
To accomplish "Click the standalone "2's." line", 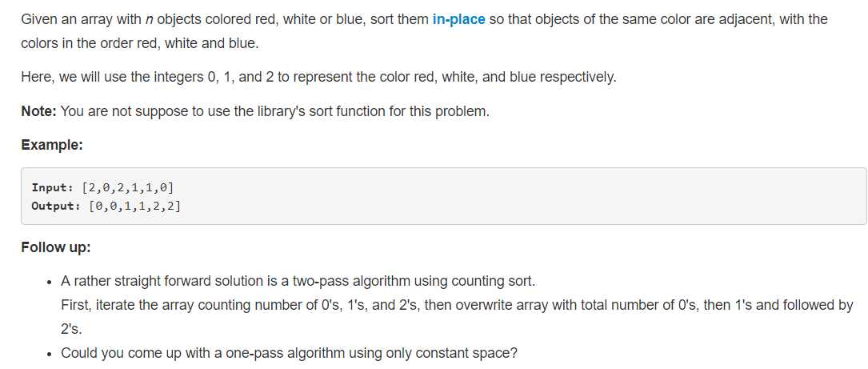I will pyautogui.click(x=71, y=329).
